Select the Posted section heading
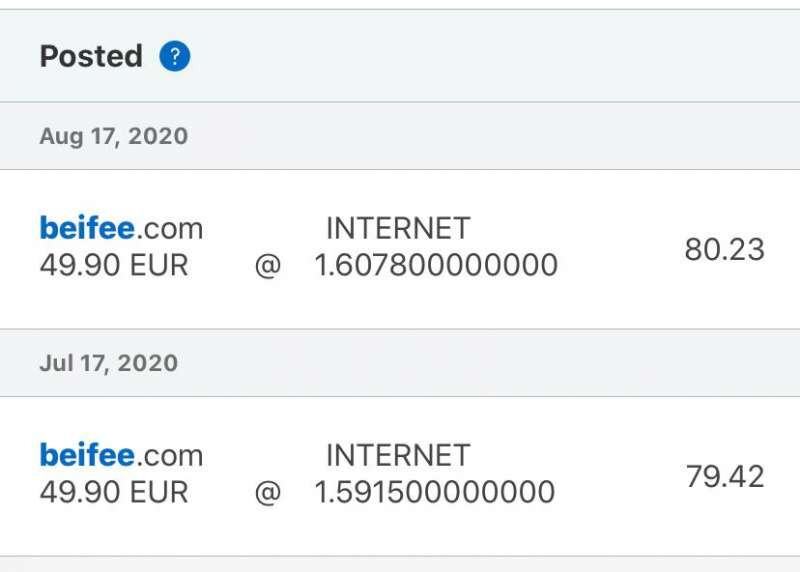The width and height of the screenshot is (800, 572). 91,56
